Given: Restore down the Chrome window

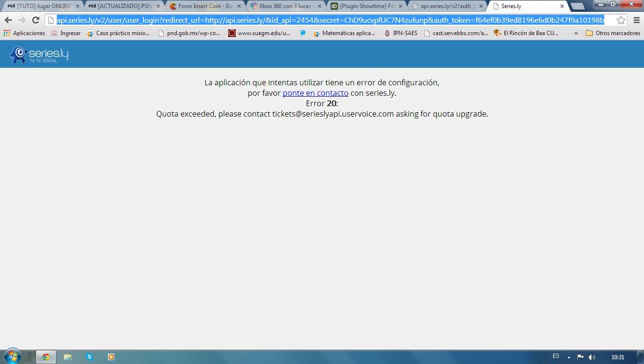Looking at the screenshot, I should pyautogui.click(x=614, y=4).
